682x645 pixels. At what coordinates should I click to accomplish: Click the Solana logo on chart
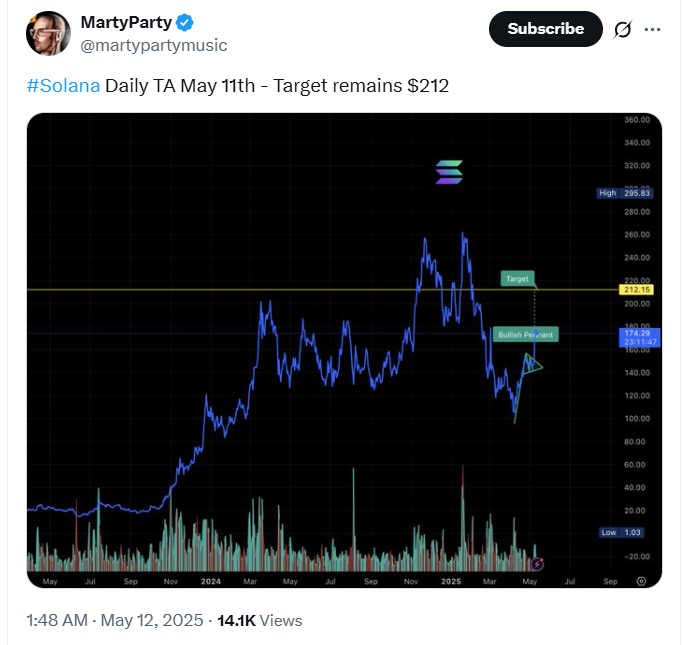449,172
